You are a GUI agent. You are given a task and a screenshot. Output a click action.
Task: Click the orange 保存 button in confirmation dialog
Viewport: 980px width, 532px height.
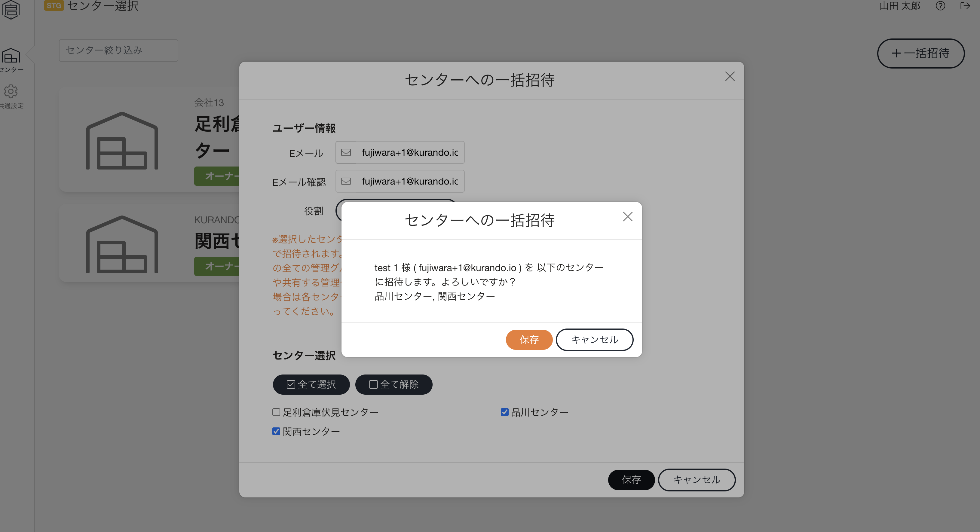tap(529, 340)
